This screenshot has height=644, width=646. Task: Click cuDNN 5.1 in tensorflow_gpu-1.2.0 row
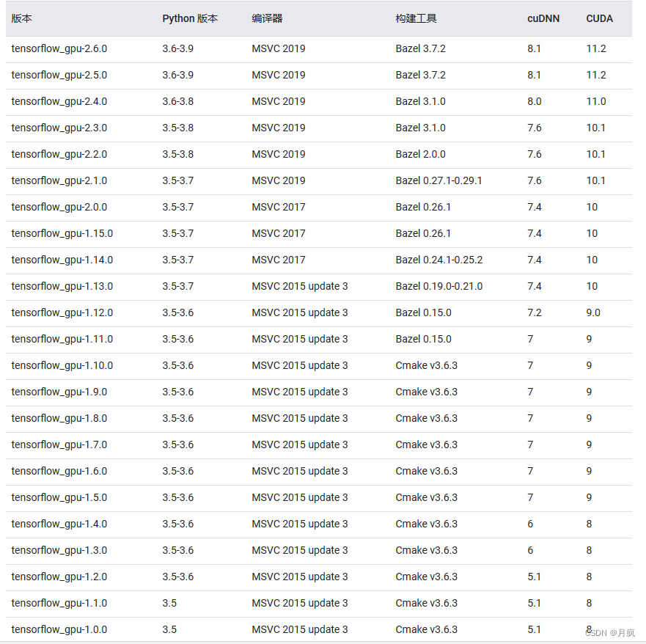click(534, 576)
